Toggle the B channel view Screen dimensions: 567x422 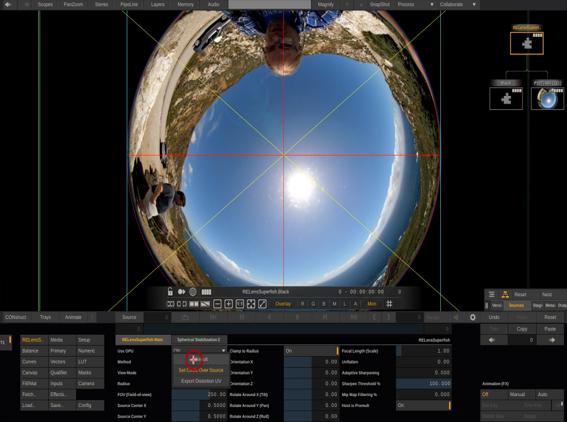pos(324,304)
